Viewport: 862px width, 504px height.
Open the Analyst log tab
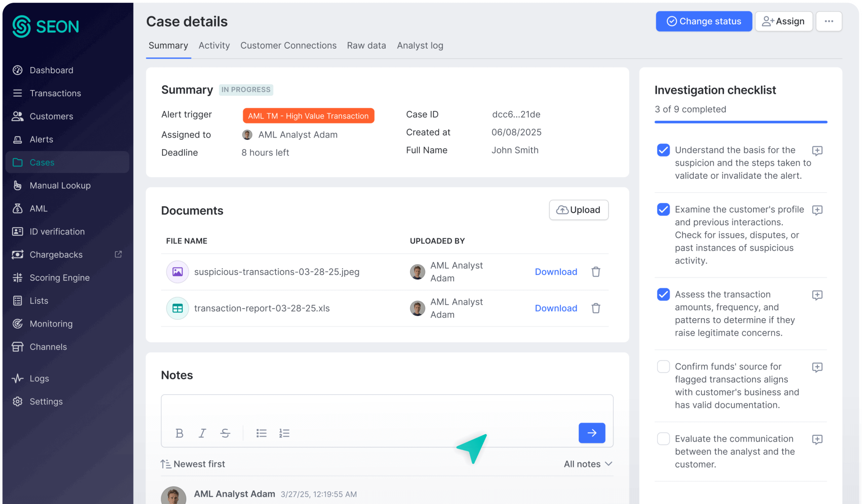420,45
